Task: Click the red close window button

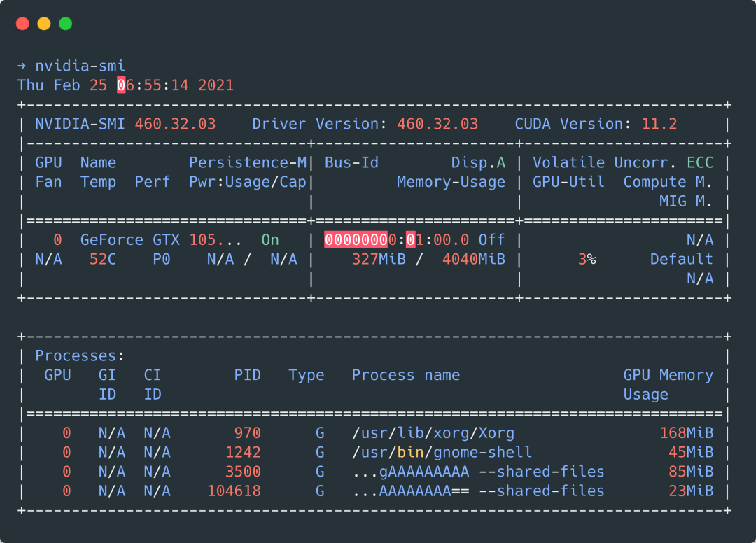Action: pos(22,24)
